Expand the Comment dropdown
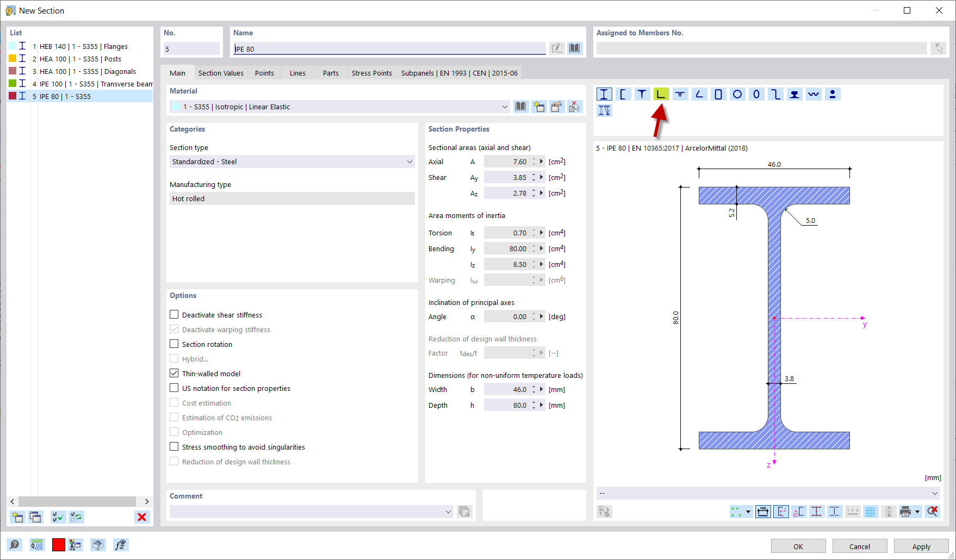Image resolution: width=956 pixels, height=560 pixels. (448, 511)
